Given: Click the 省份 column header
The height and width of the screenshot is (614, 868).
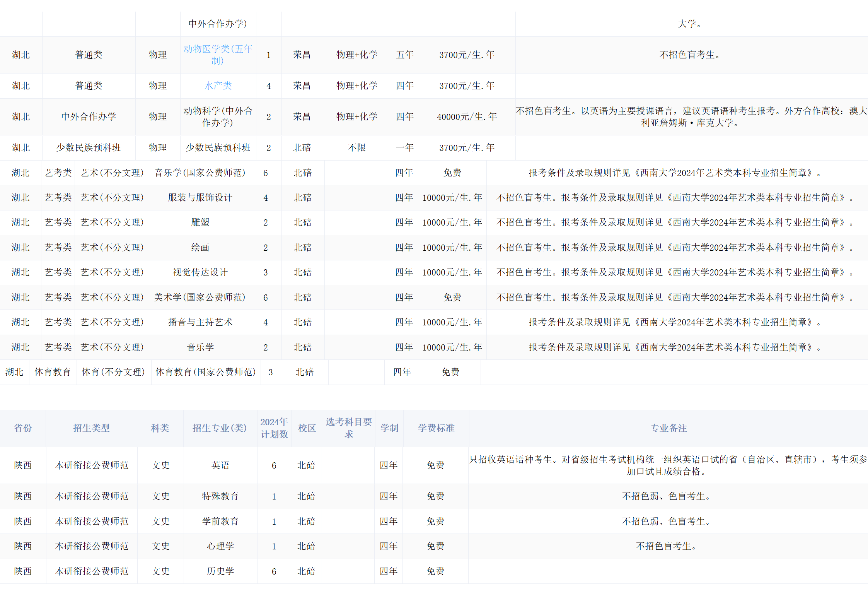Looking at the screenshot, I should pos(23,428).
